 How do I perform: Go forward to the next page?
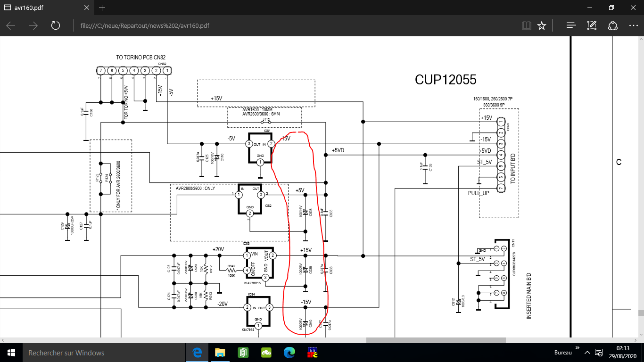tap(33, 25)
